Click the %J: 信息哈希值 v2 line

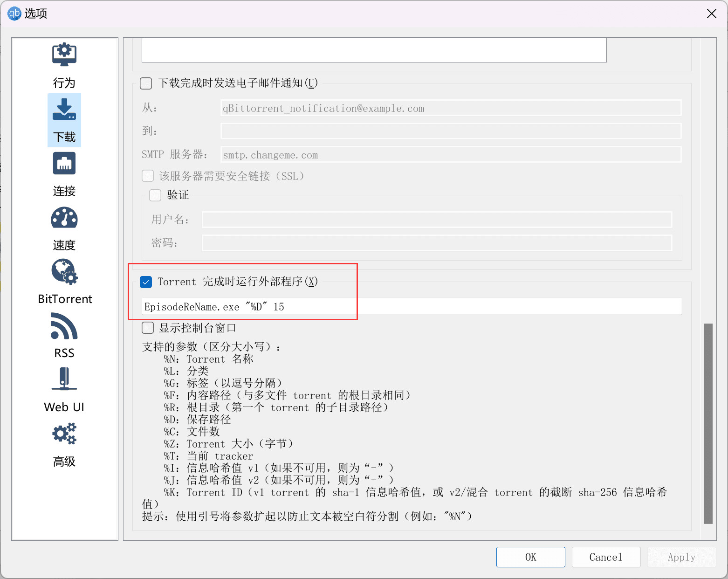point(280,480)
